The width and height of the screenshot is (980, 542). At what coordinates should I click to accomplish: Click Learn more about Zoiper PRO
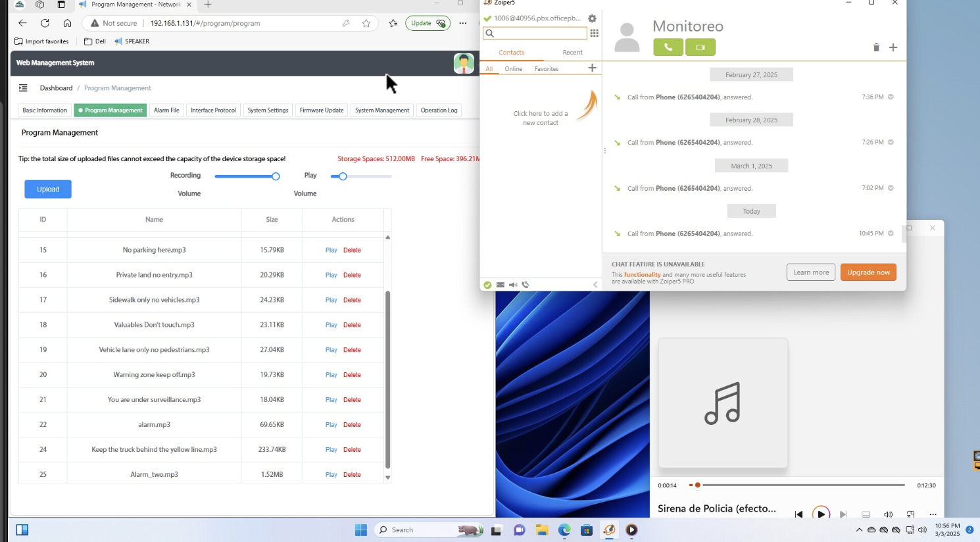(811, 272)
